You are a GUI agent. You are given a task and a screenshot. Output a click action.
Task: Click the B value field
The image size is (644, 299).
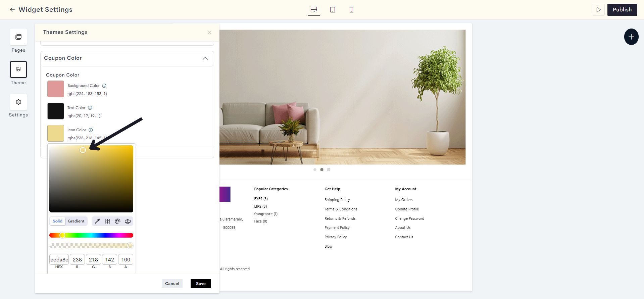(x=109, y=259)
